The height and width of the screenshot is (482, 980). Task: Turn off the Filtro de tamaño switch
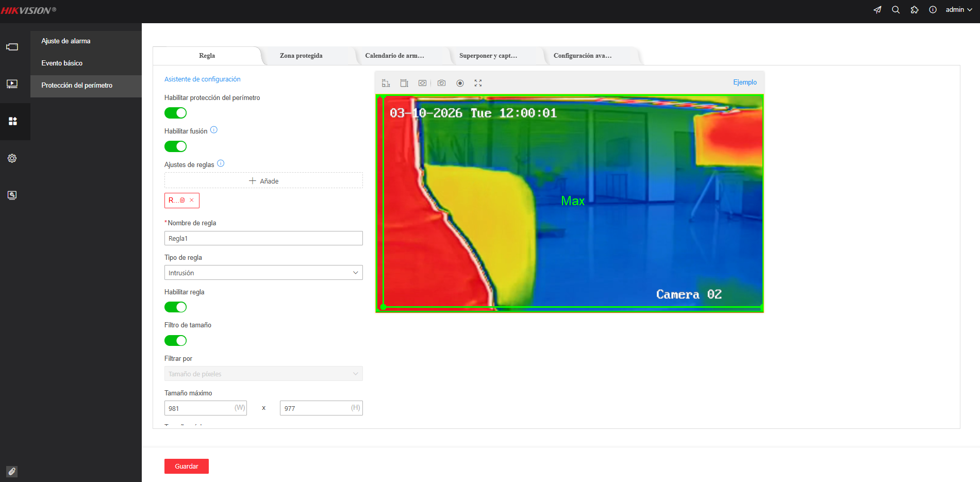click(x=175, y=341)
